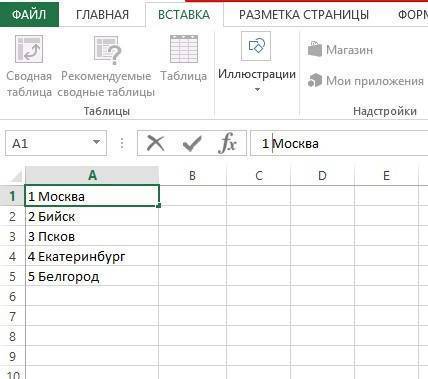Click cell containing 3 Псков

(x=92, y=236)
